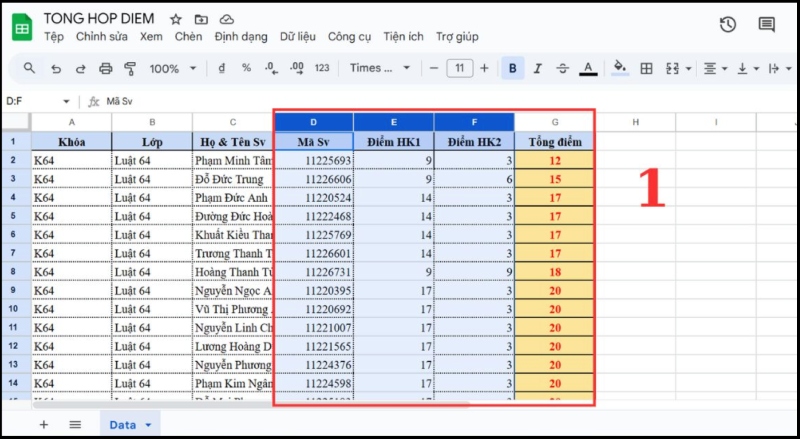Toggle italic formatting
The width and height of the screenshot is (800, 439).
click(x=537, y=68)
